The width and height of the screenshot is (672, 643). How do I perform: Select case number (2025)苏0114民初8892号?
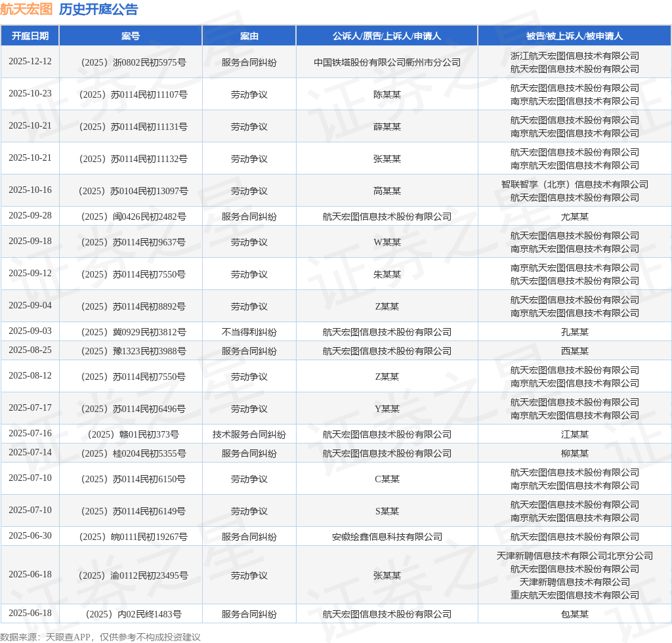click(x=133, y=306)
